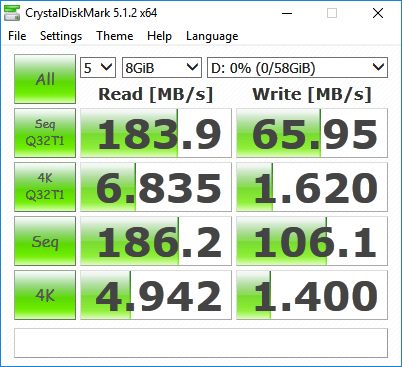Open the Theme menu
Image resolution: width=402 pixels, height=367 pixels.
click(x=115, y=36)
